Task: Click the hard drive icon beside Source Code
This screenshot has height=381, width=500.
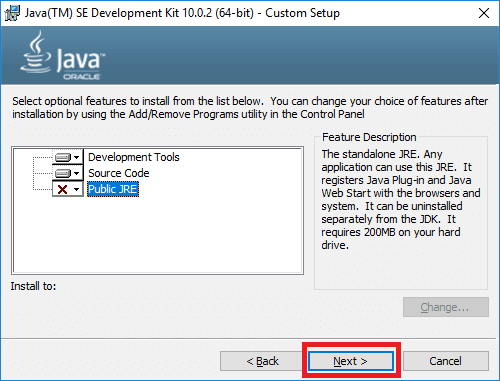Action: pos(63,173)
